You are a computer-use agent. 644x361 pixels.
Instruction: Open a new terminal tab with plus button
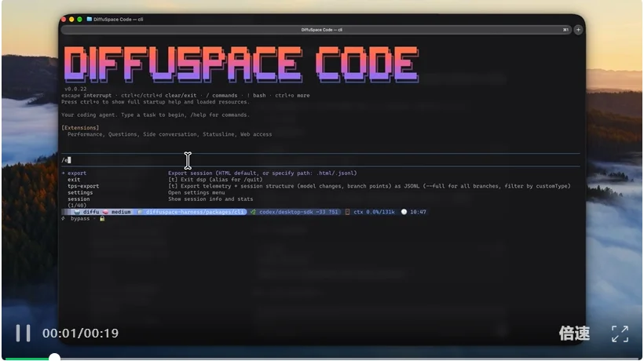pyautogui.click(x=578, y=30)
